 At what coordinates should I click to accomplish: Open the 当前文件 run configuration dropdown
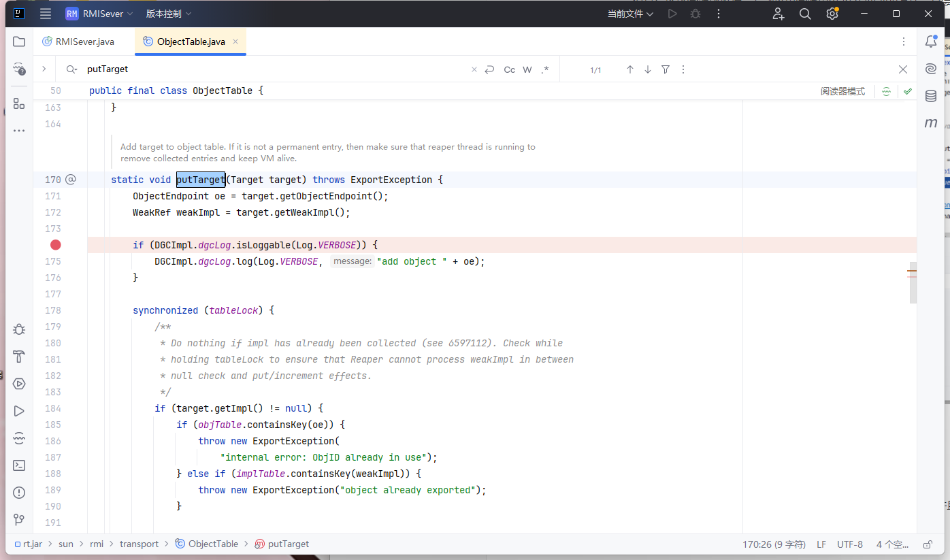(x=630, y=14)
